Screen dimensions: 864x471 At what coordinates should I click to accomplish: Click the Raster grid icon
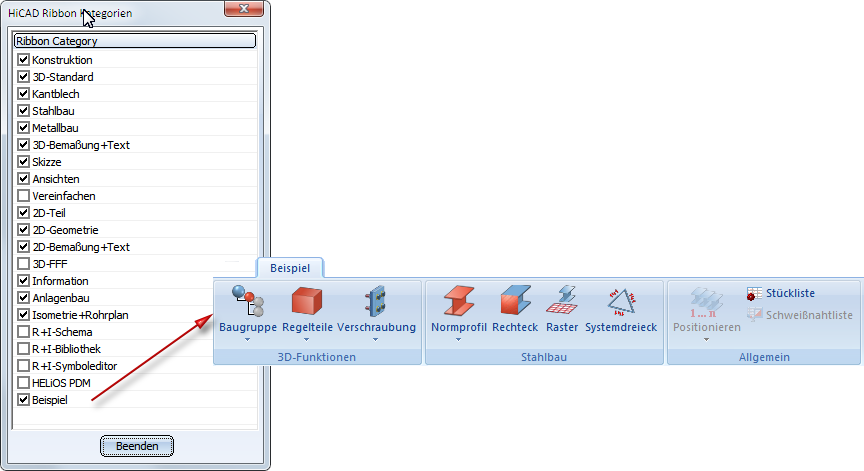point(561,301)
